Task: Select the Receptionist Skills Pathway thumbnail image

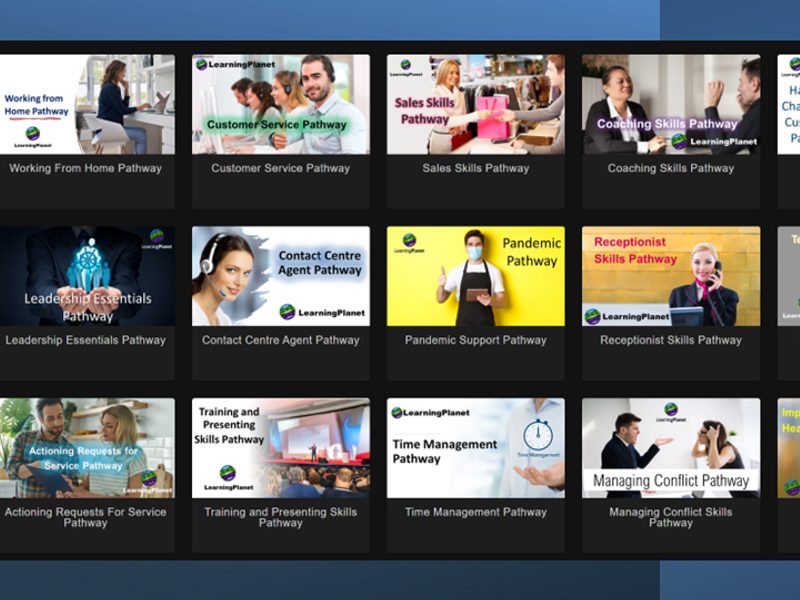Action: (670, 276)
